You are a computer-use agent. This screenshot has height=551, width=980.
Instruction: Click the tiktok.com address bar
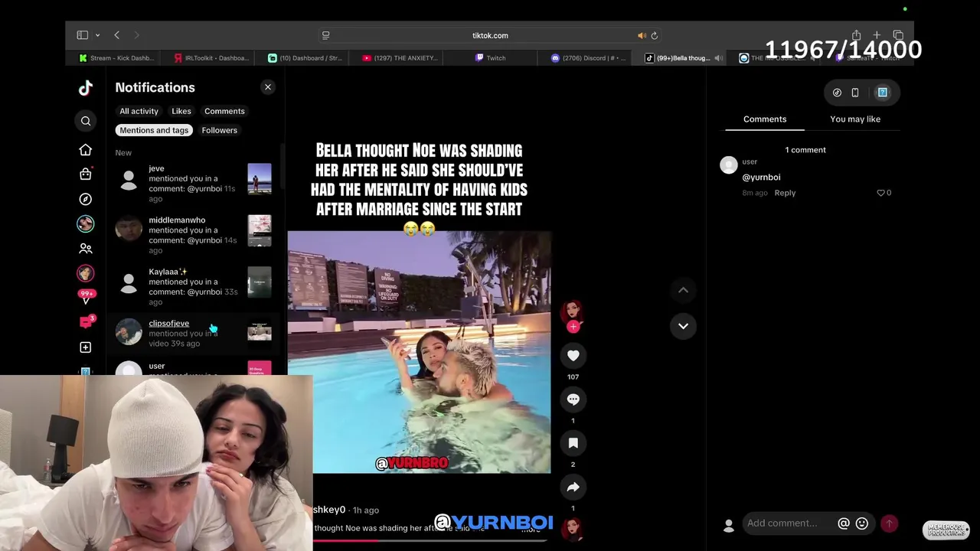(490, 35)
